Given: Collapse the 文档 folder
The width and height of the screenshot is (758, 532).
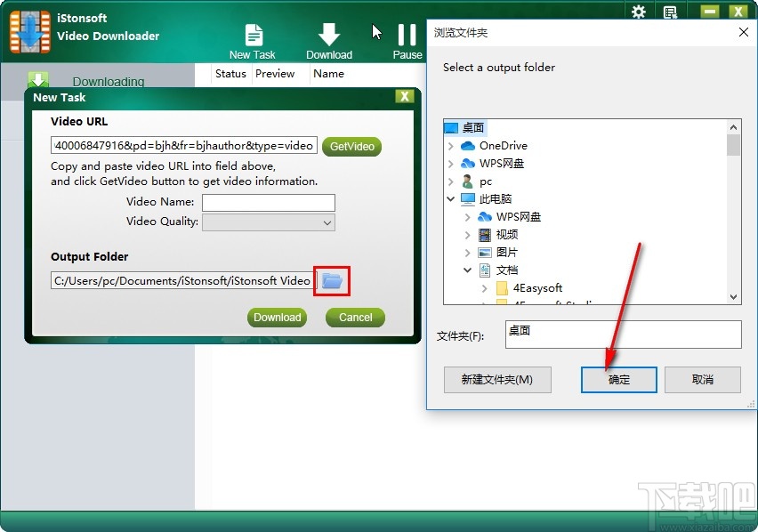Looking at the screenshot, I should (x=467, y=270).
